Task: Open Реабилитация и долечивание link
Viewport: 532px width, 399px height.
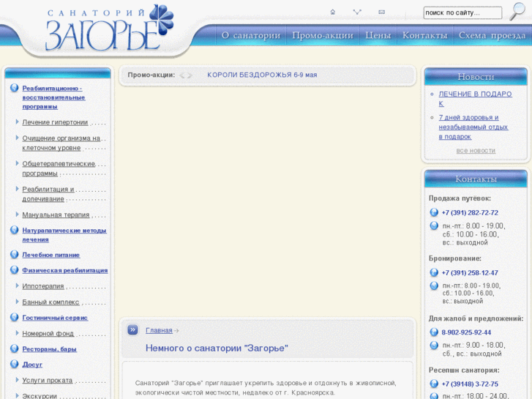Action: coord(48,194)
